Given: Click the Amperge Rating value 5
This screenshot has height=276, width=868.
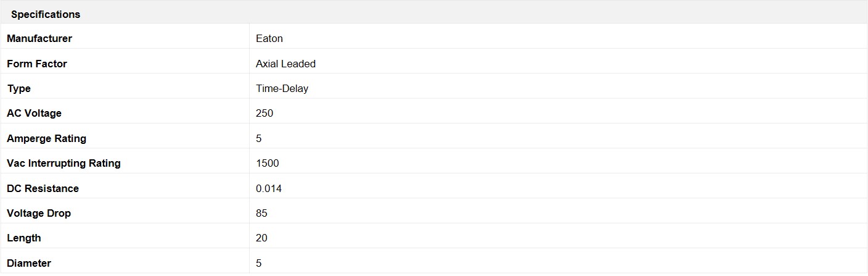Looking at the screenshot, I should pos(259,138).
